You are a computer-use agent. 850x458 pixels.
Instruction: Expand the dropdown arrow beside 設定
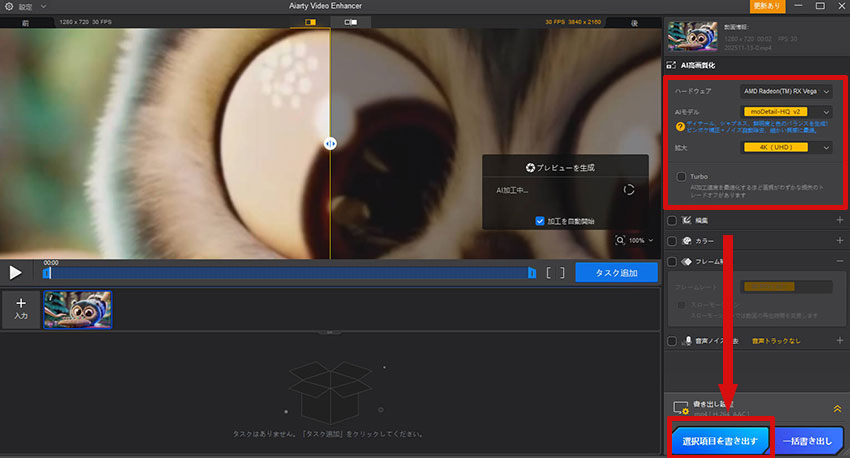43,7
